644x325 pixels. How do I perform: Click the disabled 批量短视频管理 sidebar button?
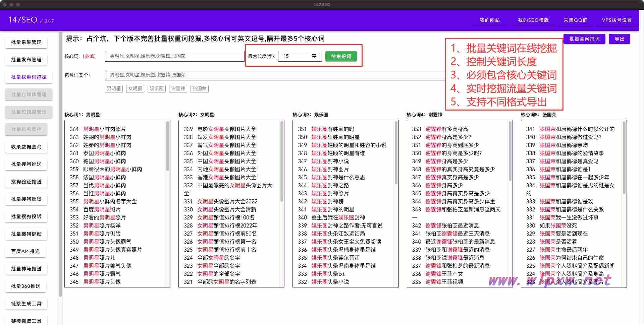coord(29,112)
